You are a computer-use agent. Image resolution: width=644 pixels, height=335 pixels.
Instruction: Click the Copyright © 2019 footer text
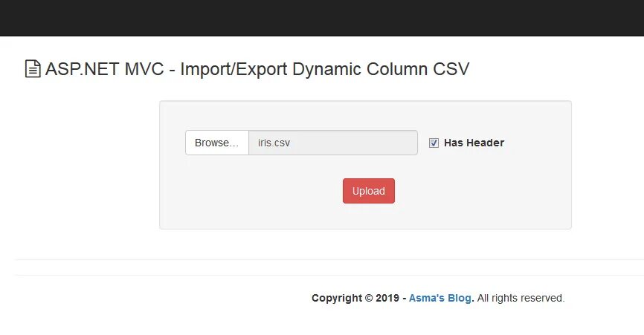(355, 298)
